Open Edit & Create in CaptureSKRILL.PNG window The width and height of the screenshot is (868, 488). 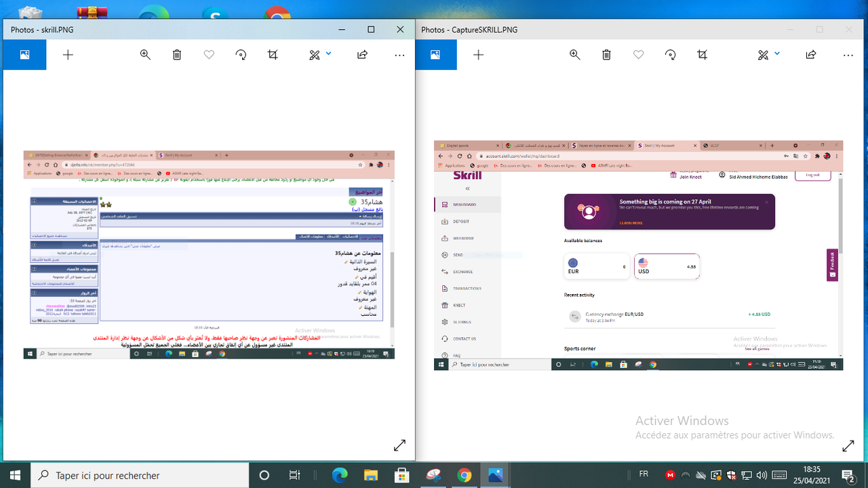[x=763, y=55]
